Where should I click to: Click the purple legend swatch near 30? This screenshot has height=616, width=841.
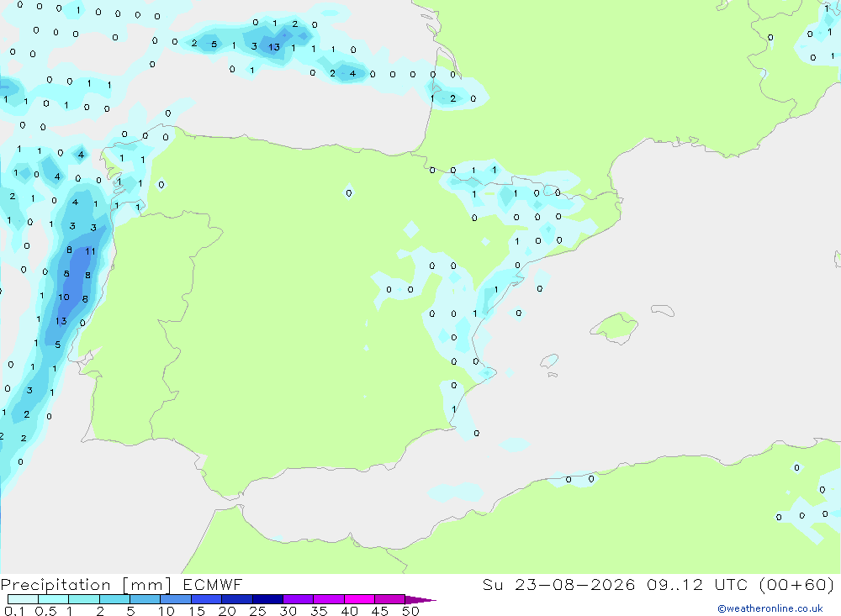(298, 599)
